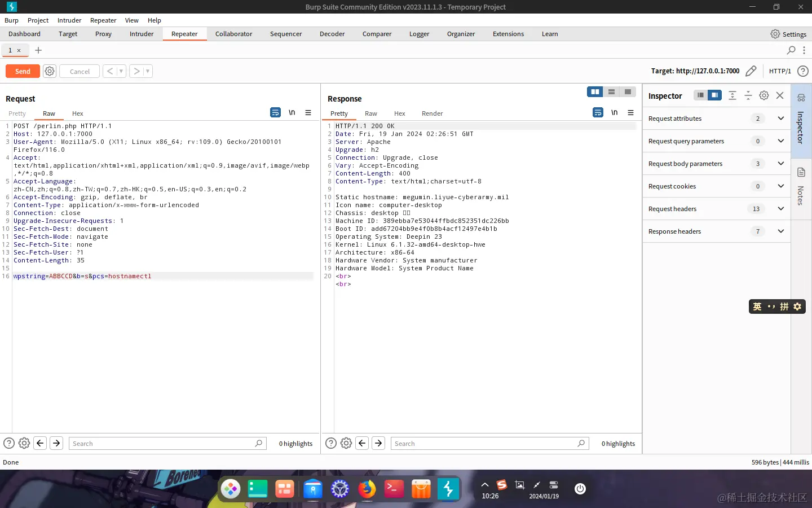
Task: Go to previous response search match
Action: [362, 443]
